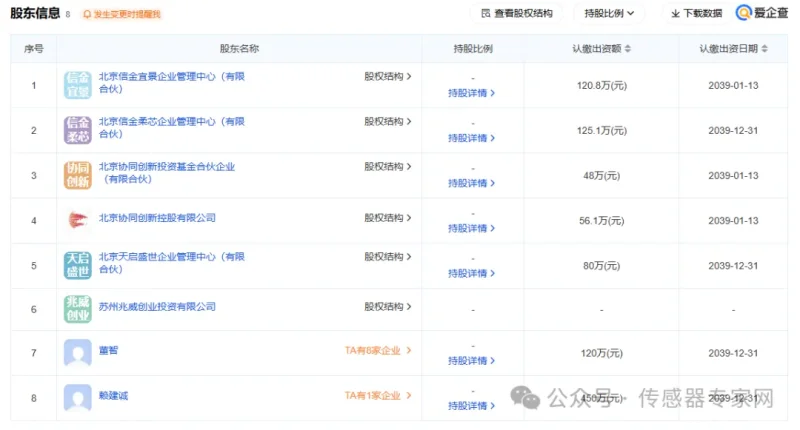This screenshot has height=430, width=800.
Task: Click the 天启盛世 logo icon
Action: pyautogui.click(x=78, y=265)
